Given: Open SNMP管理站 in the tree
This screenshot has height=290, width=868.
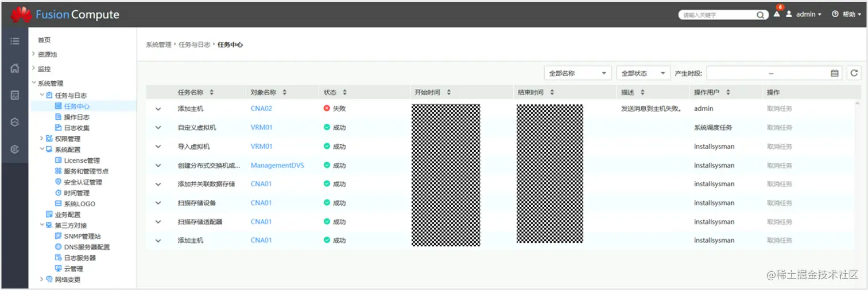Looking at the screenshot, I should click(83, 236).
